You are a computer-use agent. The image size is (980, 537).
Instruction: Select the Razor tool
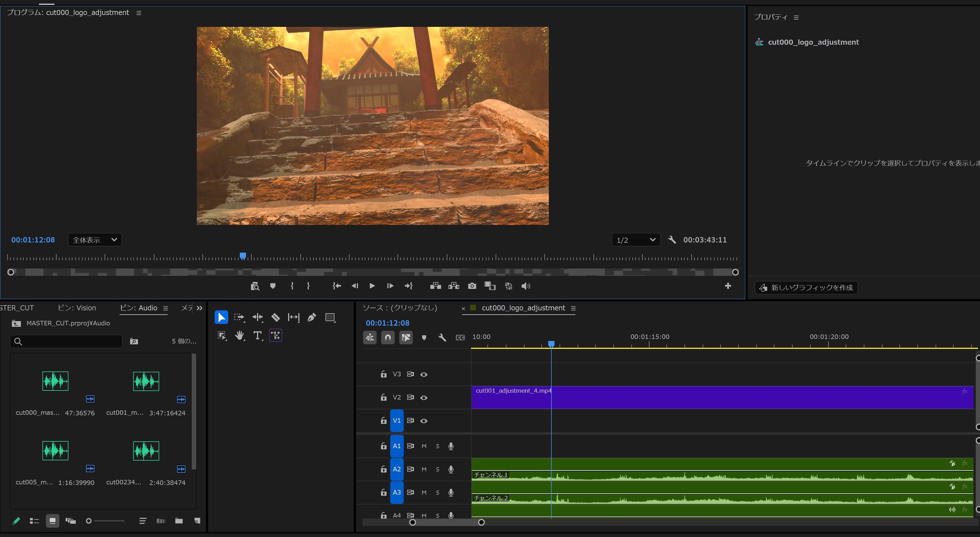tap(275, 317)
